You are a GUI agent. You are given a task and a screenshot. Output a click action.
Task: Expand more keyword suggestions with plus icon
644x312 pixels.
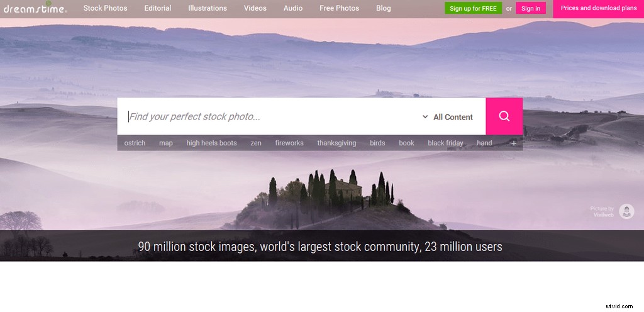click(x=513, y=143)
